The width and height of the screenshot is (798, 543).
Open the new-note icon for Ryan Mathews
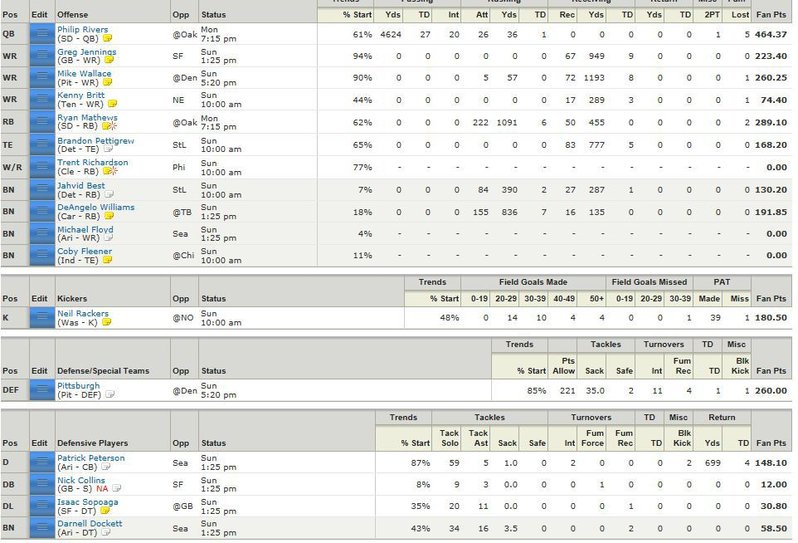point(109,126)
